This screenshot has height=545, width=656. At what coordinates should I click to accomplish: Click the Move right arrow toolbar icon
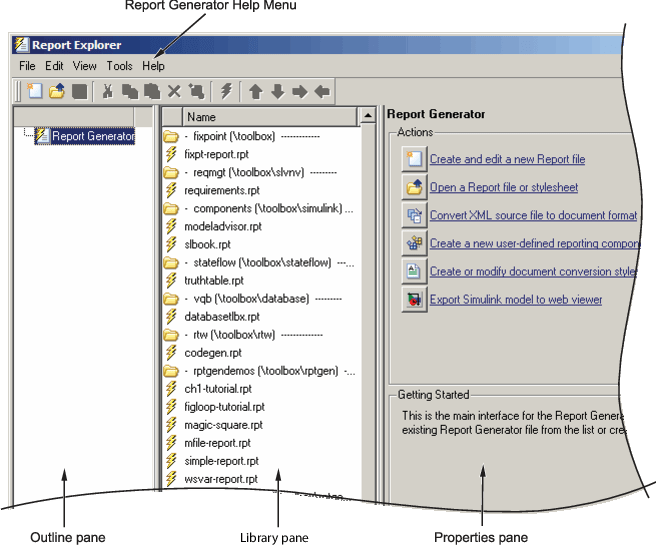[300, 91]
